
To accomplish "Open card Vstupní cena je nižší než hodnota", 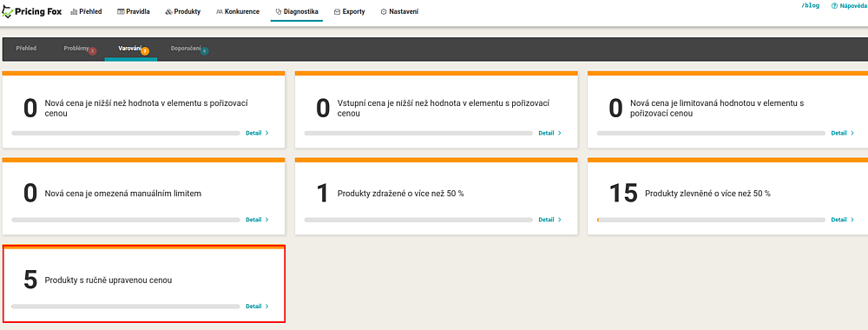I will [437, 109].
